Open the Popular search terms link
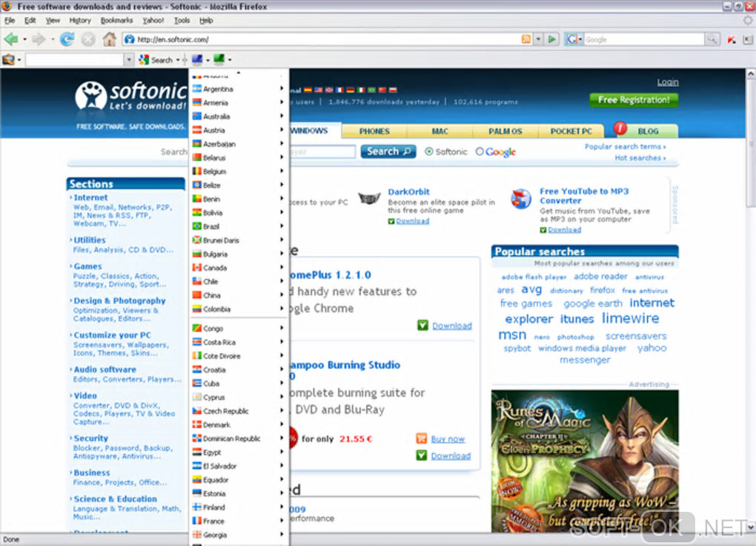Viewport: 756px width, 546px height. [625, 146]
